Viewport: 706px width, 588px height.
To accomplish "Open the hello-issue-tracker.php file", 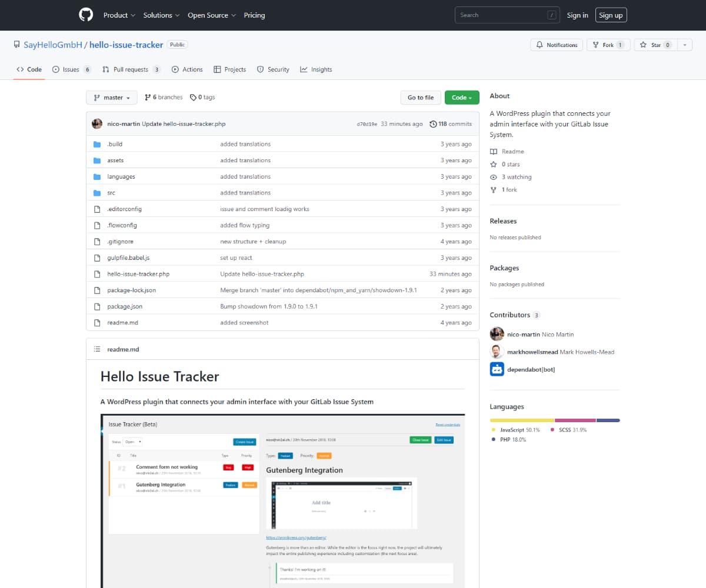I will click(138, 274).
